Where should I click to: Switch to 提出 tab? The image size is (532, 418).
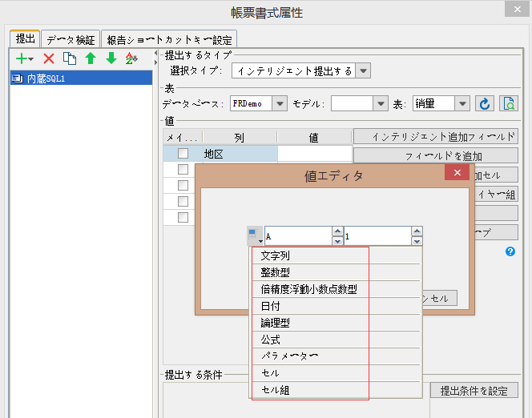click(x=25, y=38)
